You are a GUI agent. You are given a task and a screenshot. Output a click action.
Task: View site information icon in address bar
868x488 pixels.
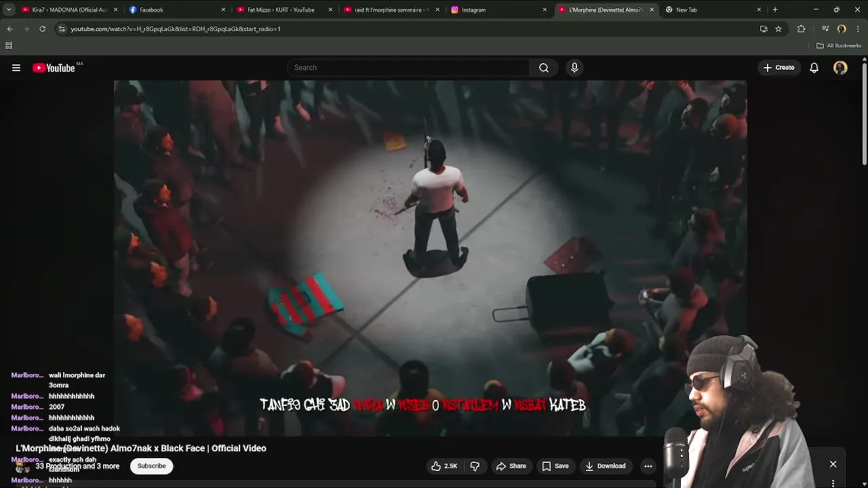coord(62,28)
